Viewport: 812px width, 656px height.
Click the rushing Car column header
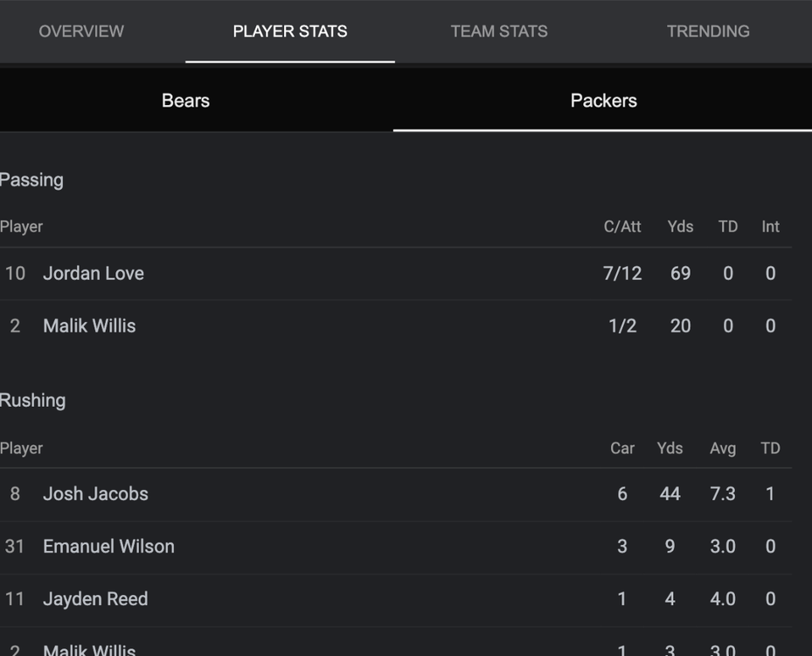tap(622, 448)
